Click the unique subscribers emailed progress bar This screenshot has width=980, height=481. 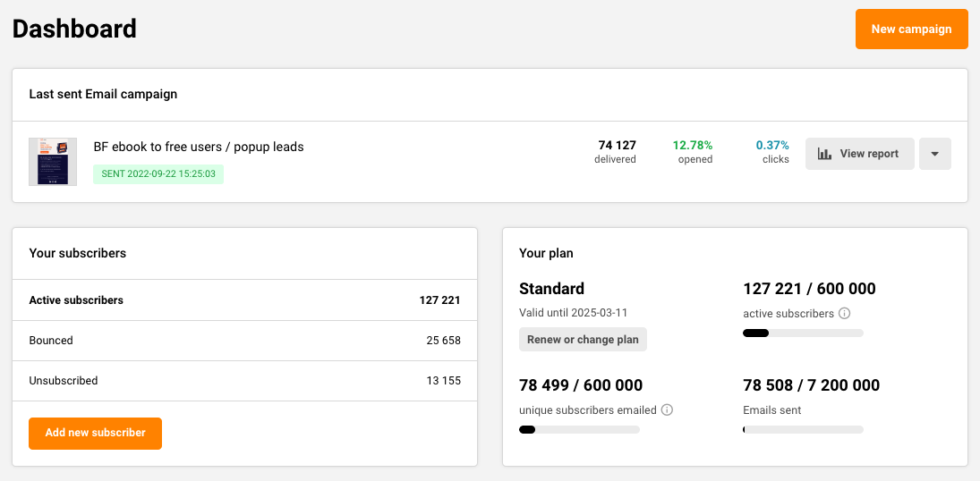[x=579, y=430]
